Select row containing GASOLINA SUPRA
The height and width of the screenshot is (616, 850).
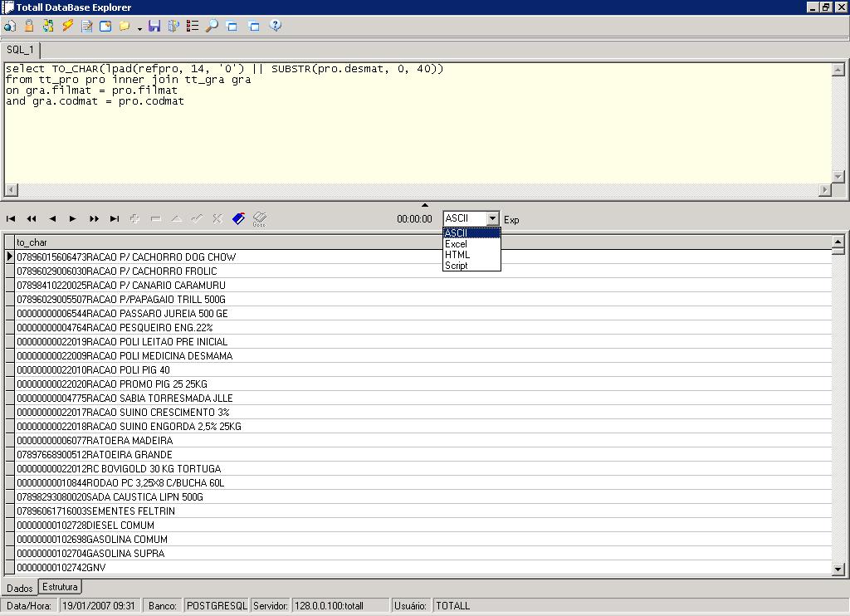coord(423,553)
